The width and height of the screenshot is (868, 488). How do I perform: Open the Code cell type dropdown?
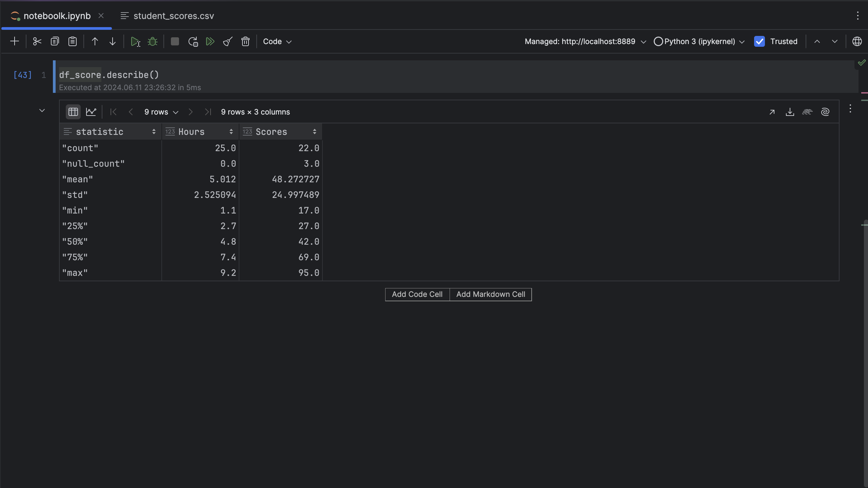(x=277, y=41)
